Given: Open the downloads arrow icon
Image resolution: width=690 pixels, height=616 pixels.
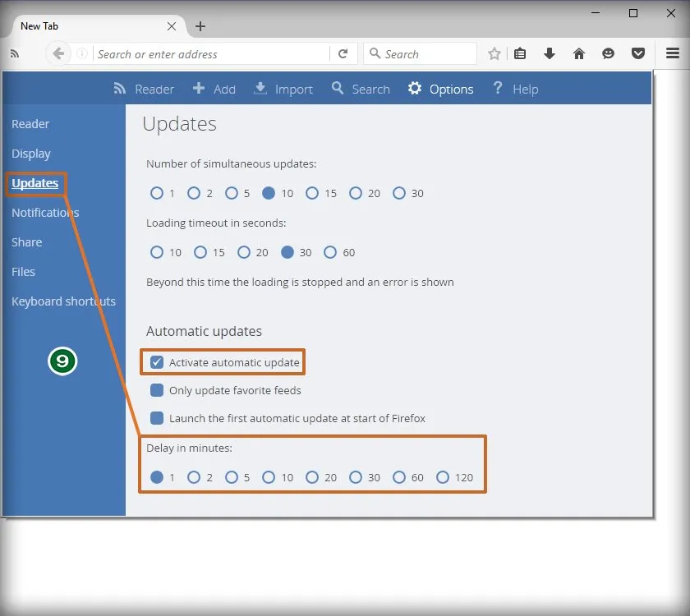Looking at the screenshot, I should coord(550,53).
